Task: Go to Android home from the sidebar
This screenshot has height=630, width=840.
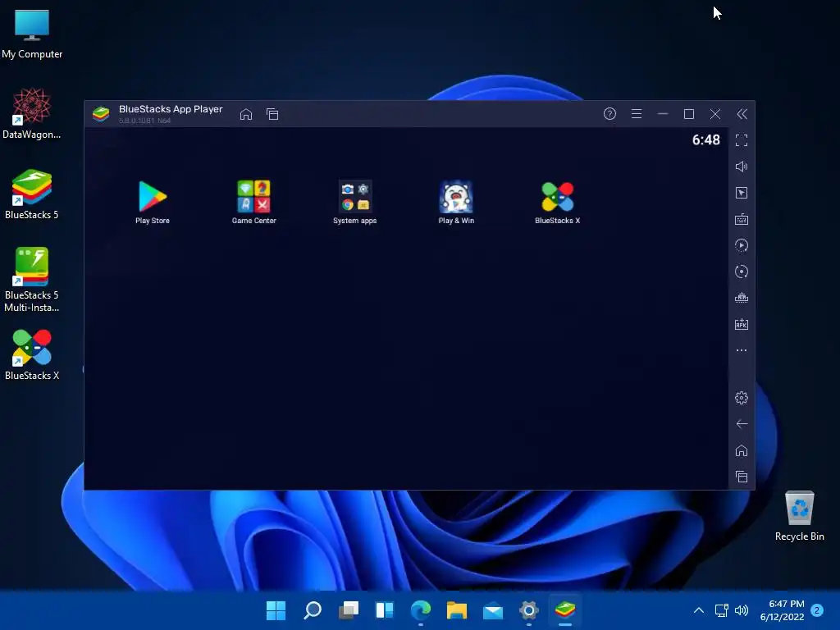Action: pos(742,450)
